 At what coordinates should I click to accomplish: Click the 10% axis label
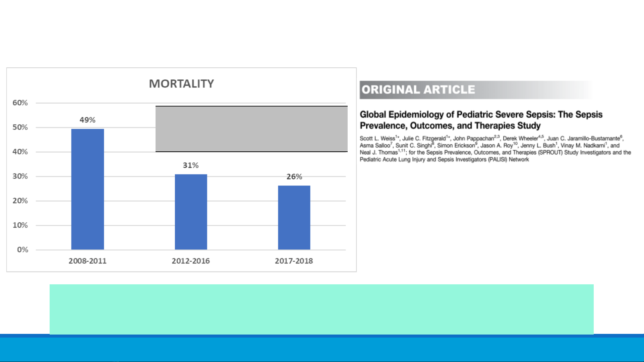(x=20, y=225)
